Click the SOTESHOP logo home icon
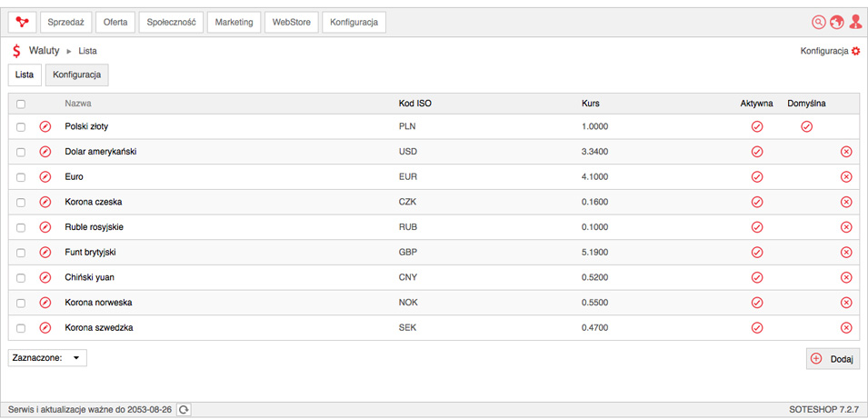Image resolution: width=868 pixels, height=419 pixels. (22, 22)
